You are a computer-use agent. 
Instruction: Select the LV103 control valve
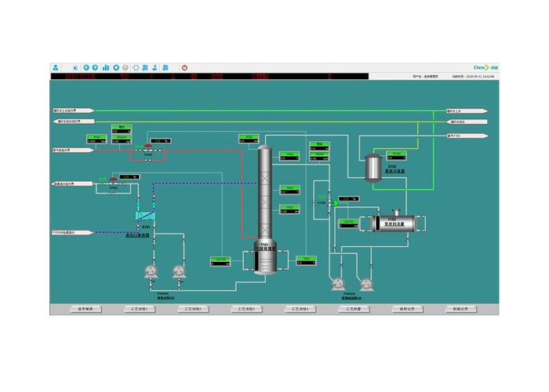point(333,202)
